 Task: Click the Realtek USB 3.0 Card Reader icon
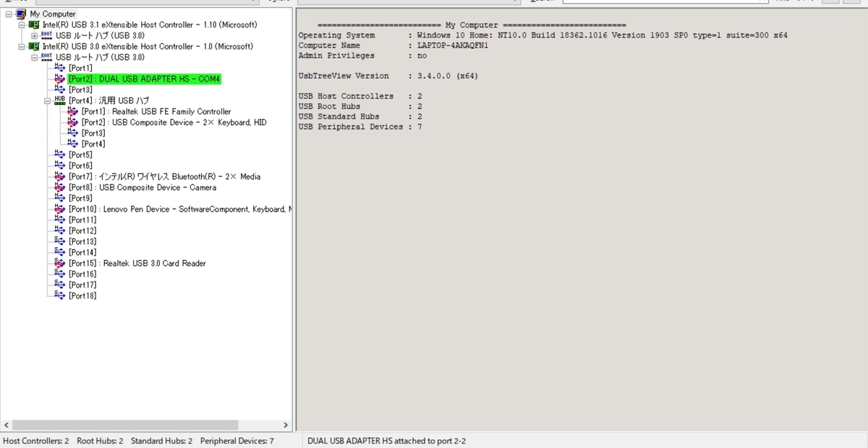click(60, 263)
